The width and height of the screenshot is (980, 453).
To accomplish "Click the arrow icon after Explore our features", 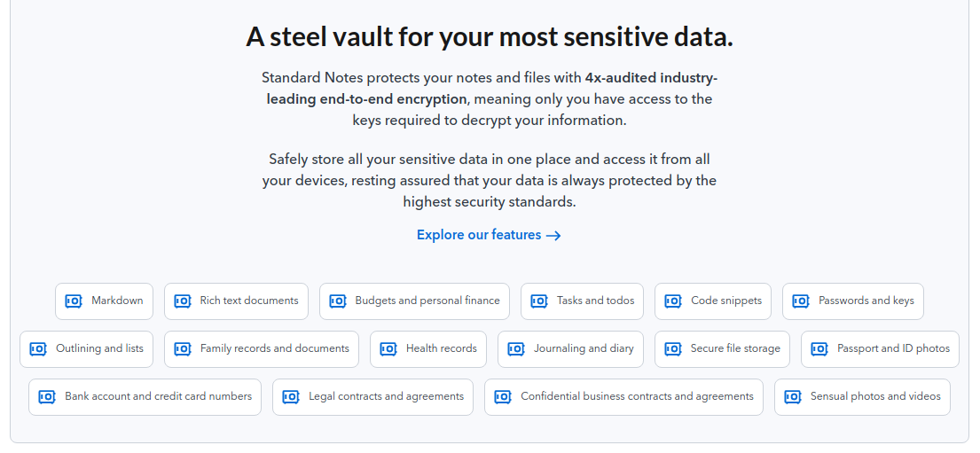I will point(553,236).
